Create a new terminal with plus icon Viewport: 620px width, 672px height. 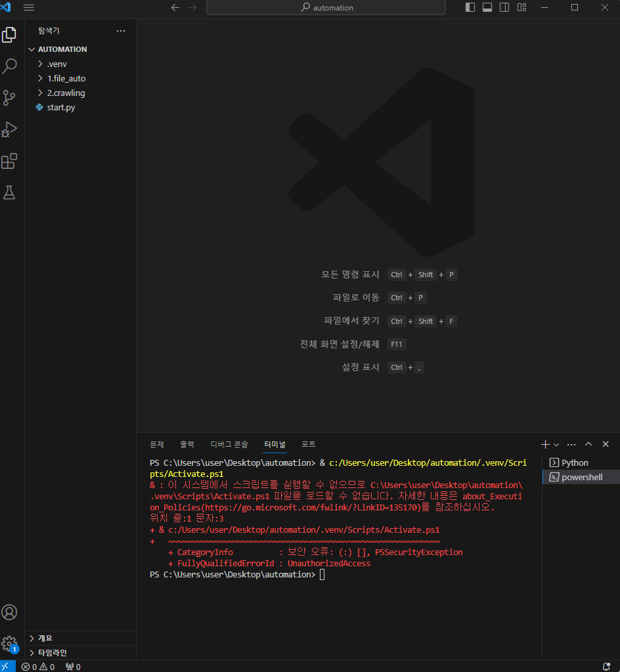[x=545, y=445]
